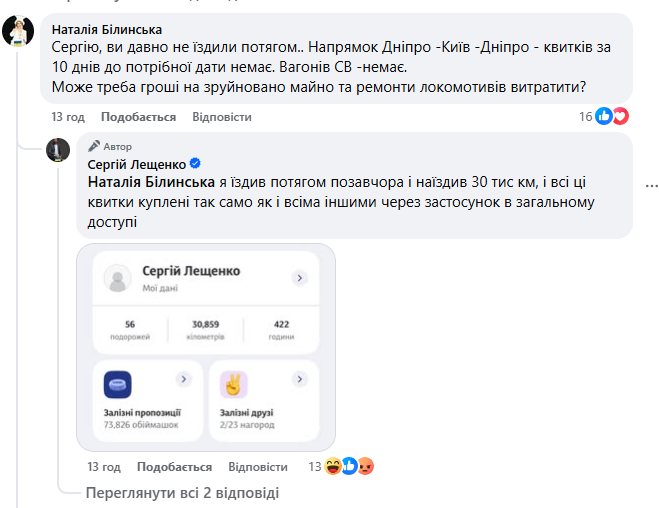This screenshot has width=659, height=508.
Task: Reply to Наталія's comment via Відповісти
Action: coord(221,117)
